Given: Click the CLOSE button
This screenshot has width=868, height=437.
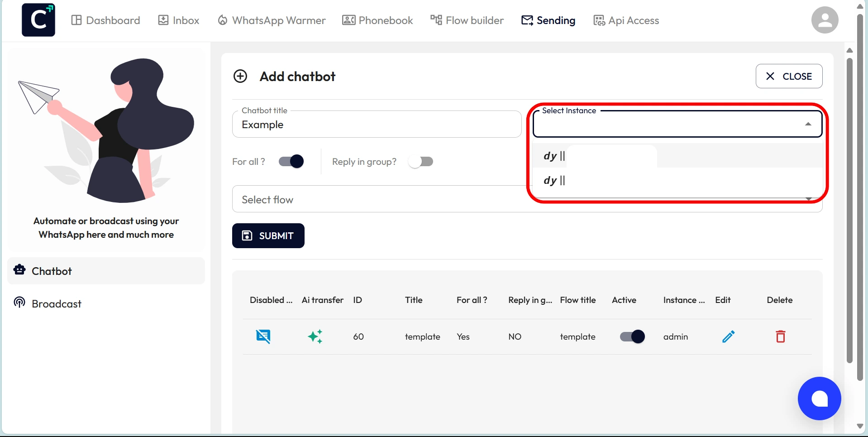Looking at the screenshot, I should click(x=789, y=76).
